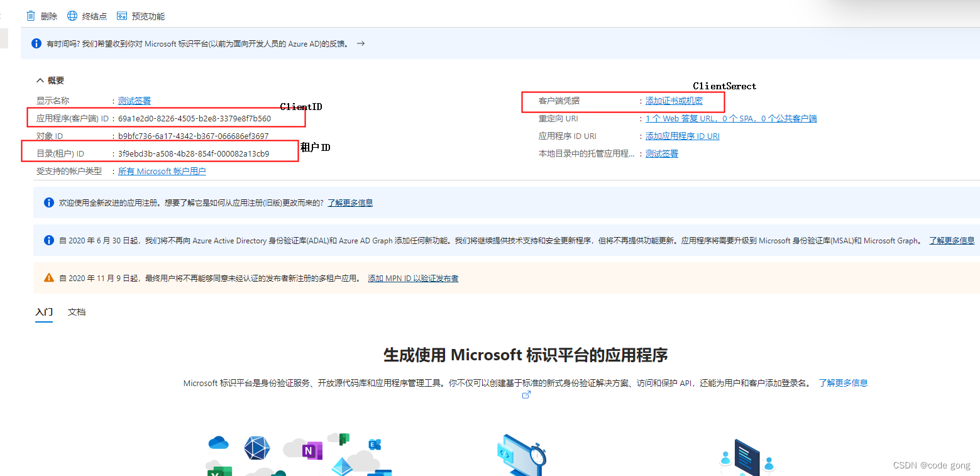Click the 显示名称 label
Viewport: 980px width, 476px height.
pyautogui.click(x=52, y=101)
